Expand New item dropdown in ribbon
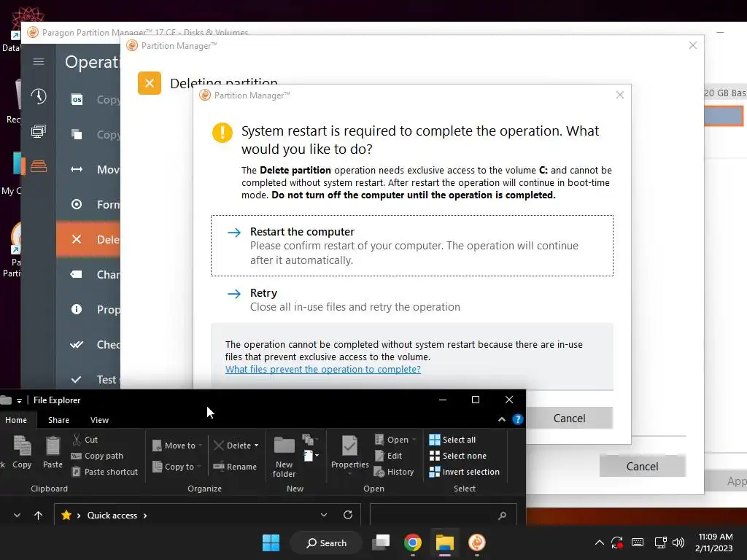The image size is (747, 560). click(x=311, y=456)
